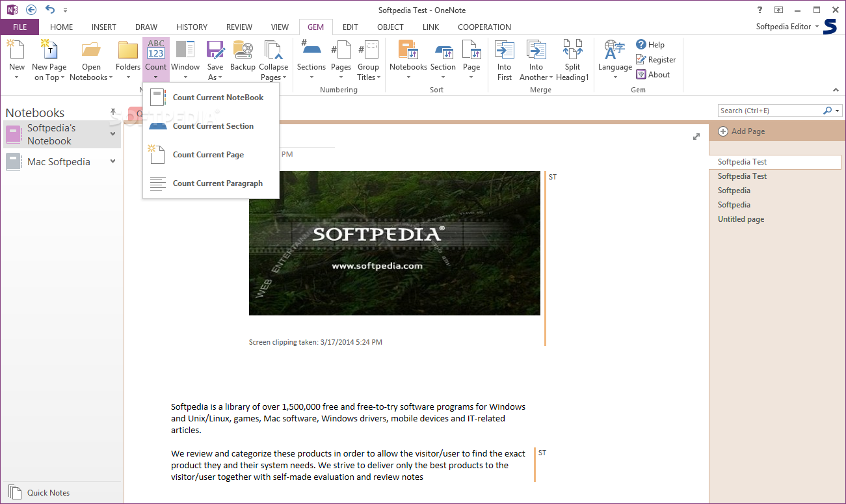The width and height of the screenshot is (846, 504).
Task: Click the Pages numbering icon
Action: pos(341,49)
